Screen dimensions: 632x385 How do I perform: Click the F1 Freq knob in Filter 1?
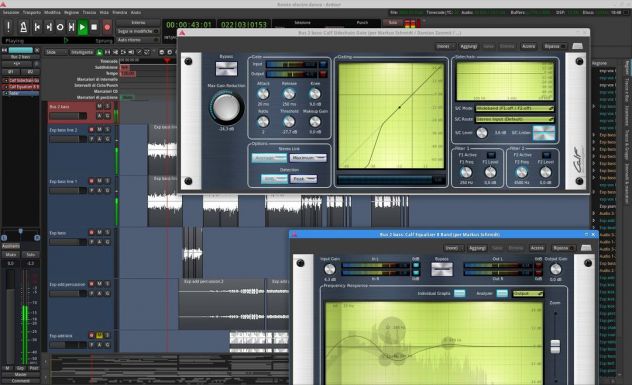(466, 173)
